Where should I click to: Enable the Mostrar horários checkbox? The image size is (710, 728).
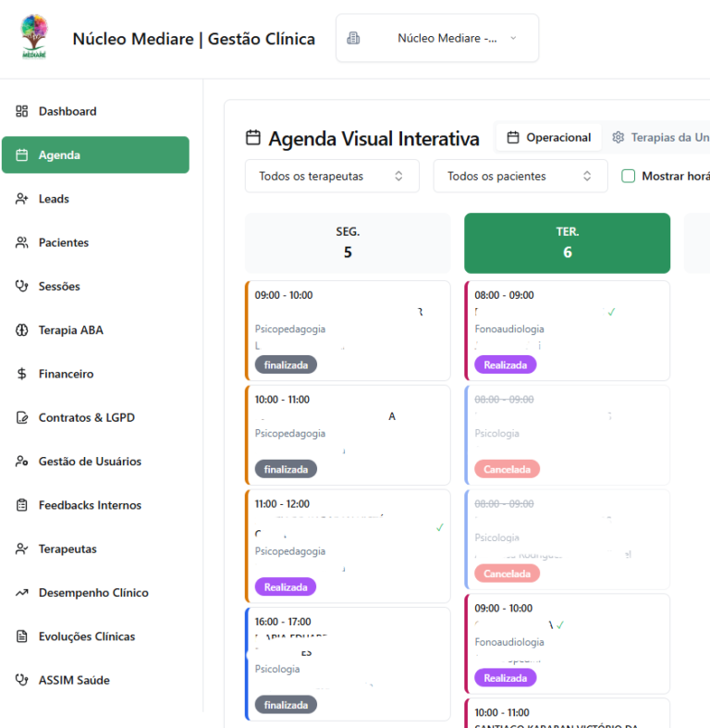click(629, 176)
